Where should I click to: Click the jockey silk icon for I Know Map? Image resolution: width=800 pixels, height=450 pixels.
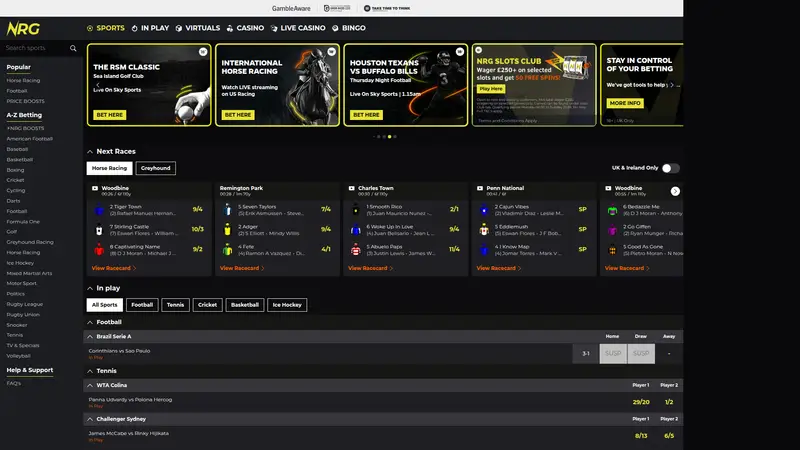[484, 249]
